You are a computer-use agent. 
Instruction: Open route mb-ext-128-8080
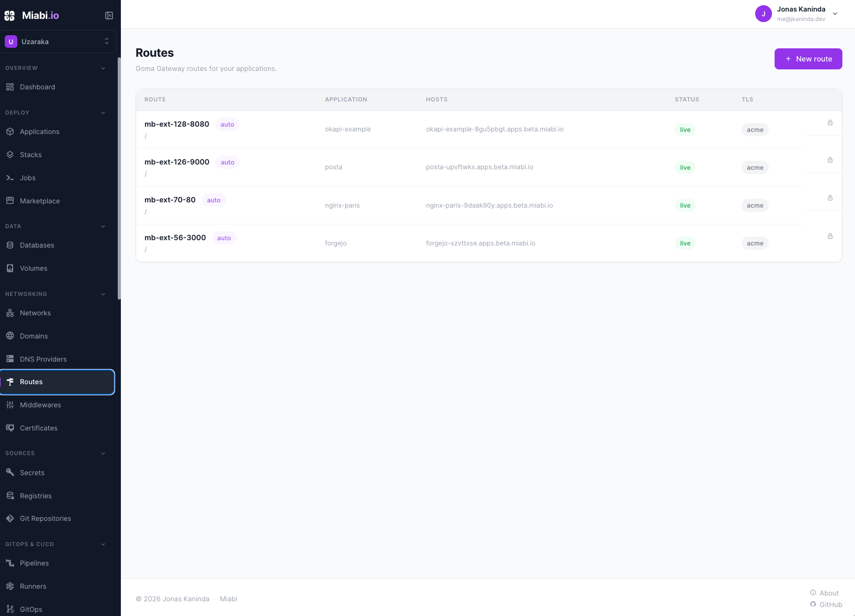pos(177,124)
